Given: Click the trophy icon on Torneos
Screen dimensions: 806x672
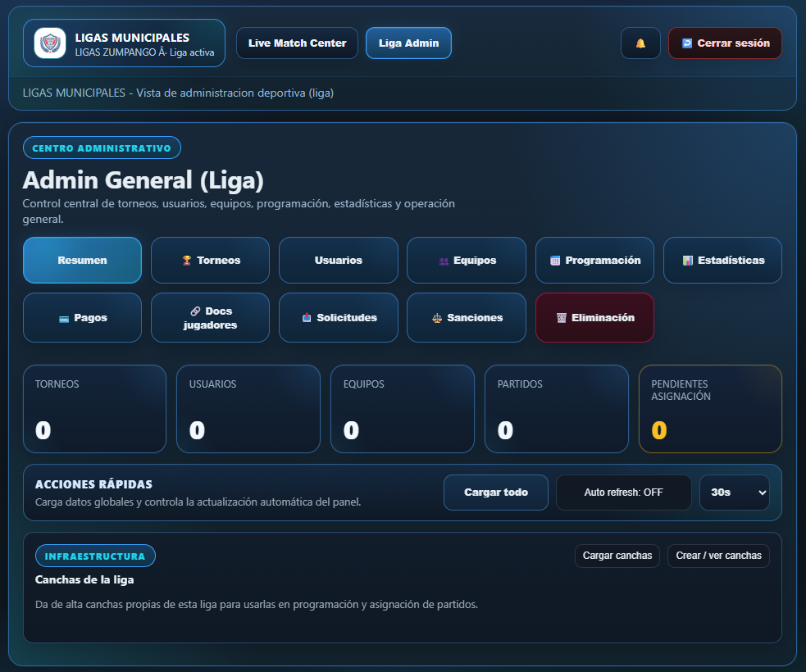Looking at the screenshot, I should (x=184, y=260).
